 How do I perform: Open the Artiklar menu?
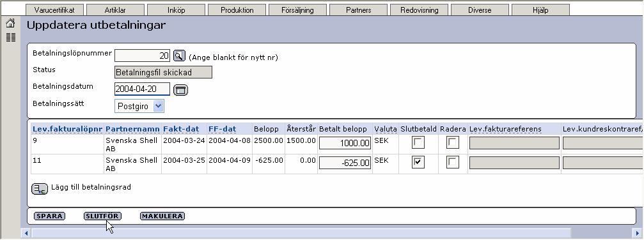click(x=115, y=10)
